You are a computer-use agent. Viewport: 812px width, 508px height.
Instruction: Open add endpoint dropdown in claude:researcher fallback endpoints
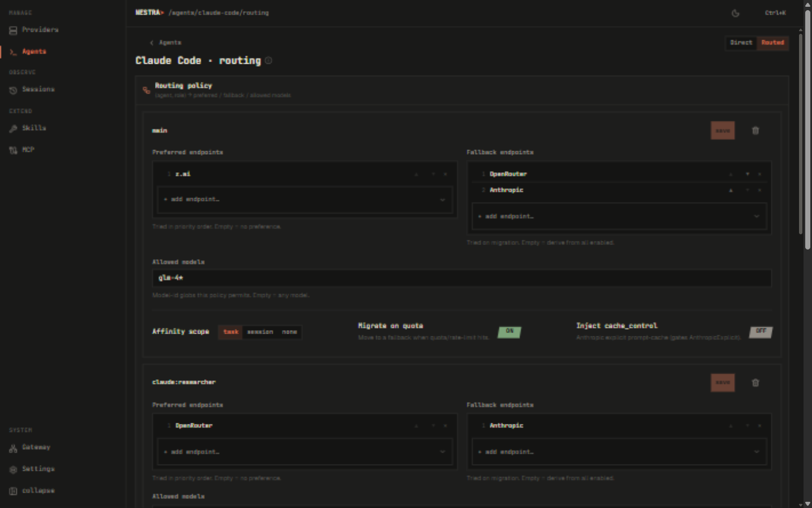(x=619, y=452)
